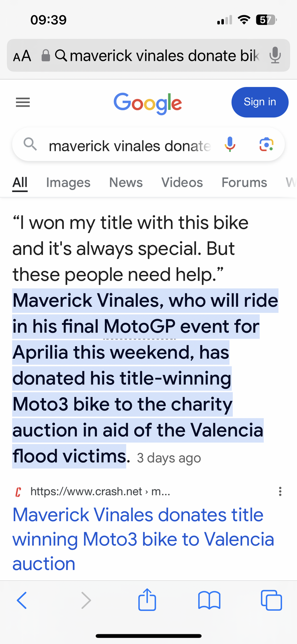Switch to Images results tab

[68, 183]
